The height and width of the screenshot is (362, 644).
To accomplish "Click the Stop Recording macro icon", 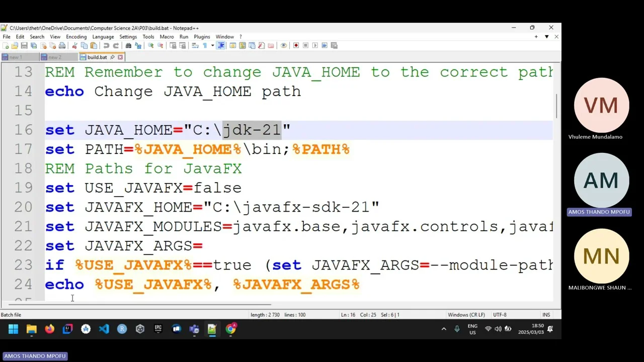I will tap(305, 45).
